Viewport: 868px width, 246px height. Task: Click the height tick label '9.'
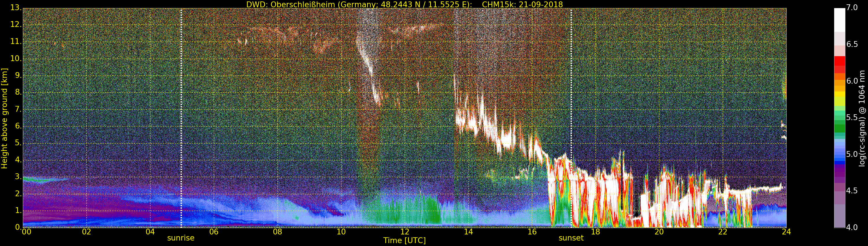coord(18,75)
